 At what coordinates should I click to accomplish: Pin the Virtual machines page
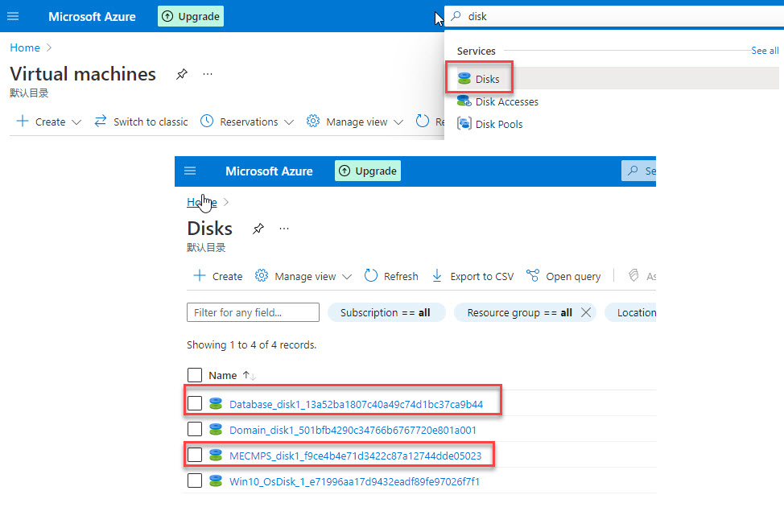coord(181,74)
